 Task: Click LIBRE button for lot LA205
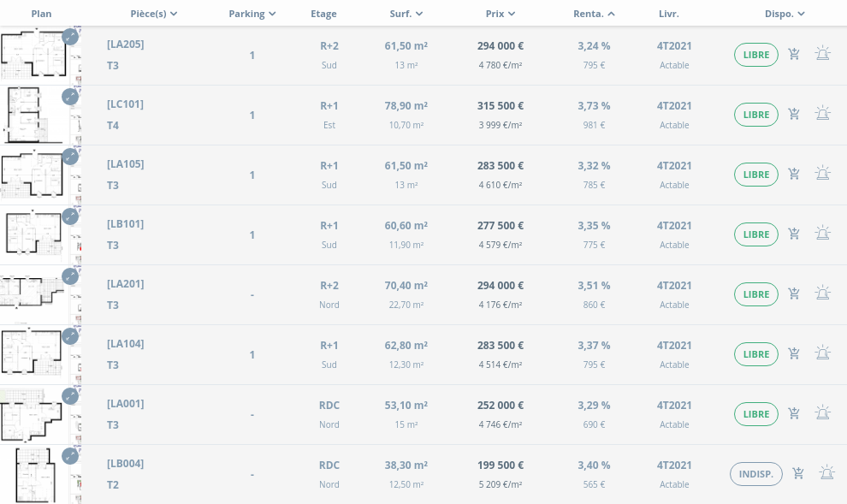point(755,55)
